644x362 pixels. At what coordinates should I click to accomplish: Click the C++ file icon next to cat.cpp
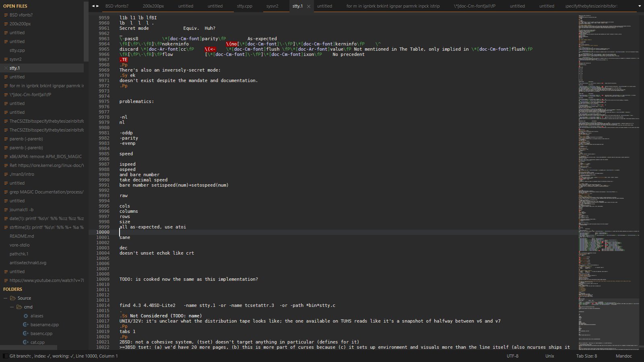coord(26,342)
